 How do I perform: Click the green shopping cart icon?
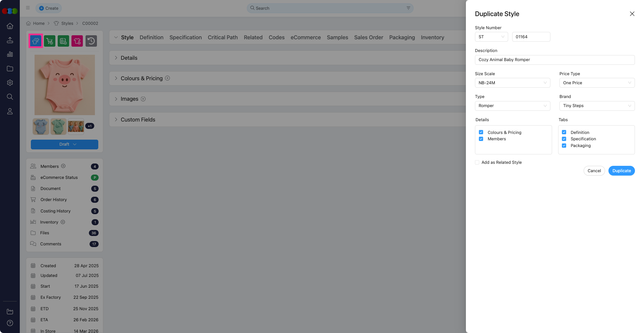pyautogui.click(x=50, y=41)
